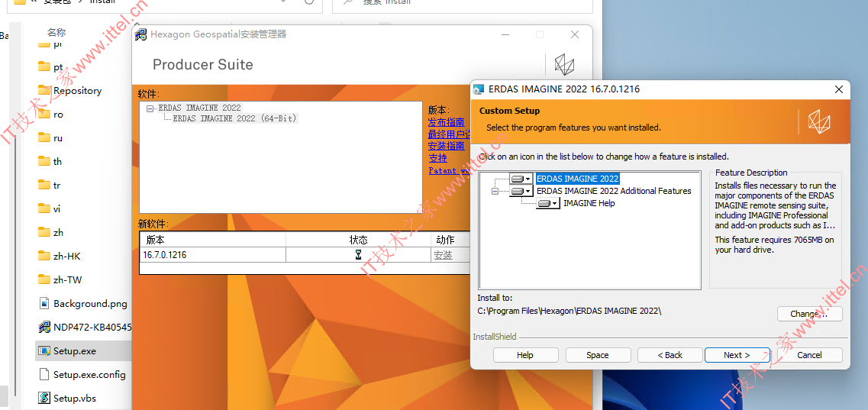
Task: Collapse the Additional Features tree node
Action: coord(495,191)
